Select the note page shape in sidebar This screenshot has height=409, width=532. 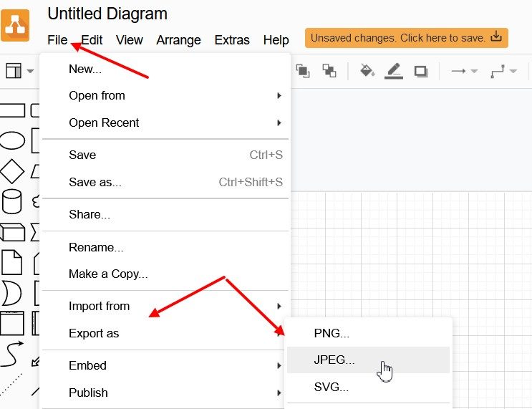(x=11, y=262)
